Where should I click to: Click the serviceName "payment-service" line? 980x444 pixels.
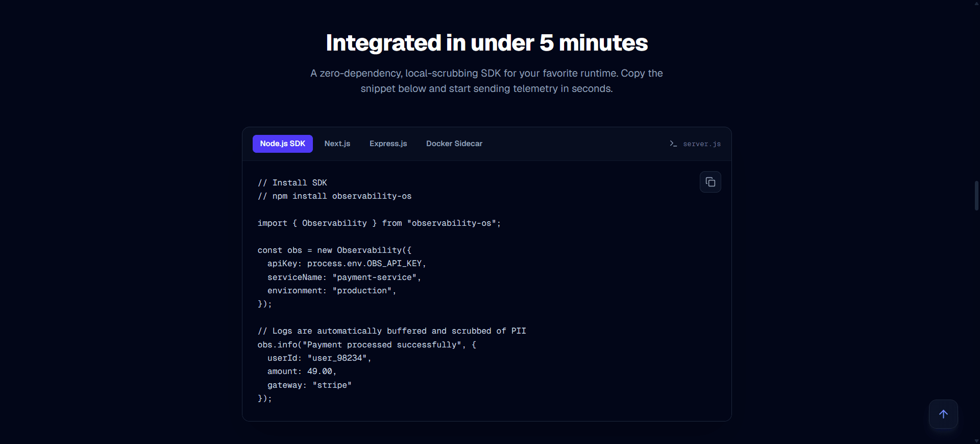(x=345, y=277)
